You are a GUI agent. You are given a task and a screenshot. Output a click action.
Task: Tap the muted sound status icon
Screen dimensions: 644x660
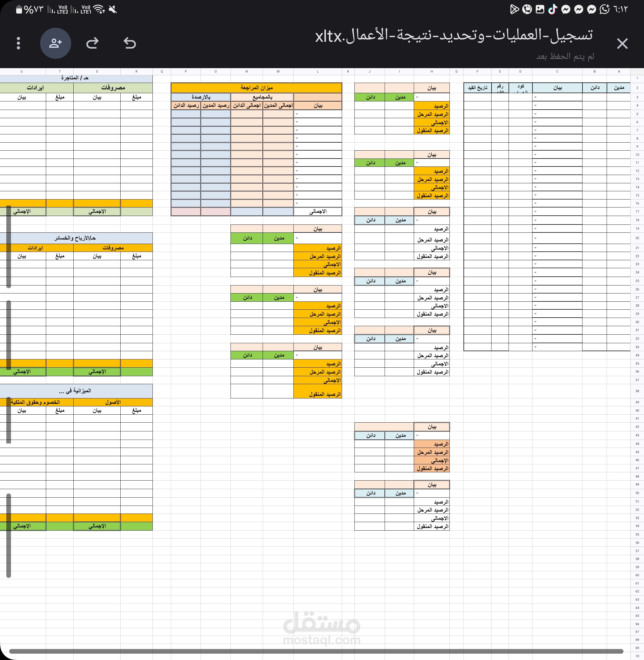tap(113, 9)
